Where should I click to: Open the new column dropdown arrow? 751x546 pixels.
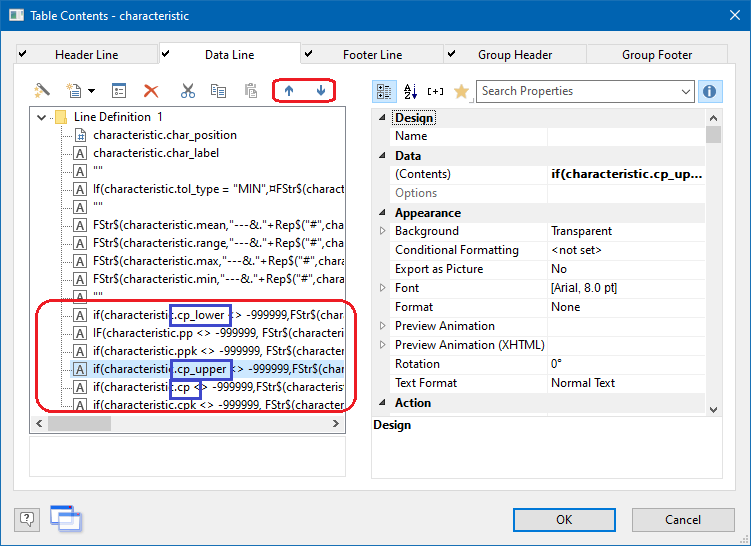tap(91, 91)
